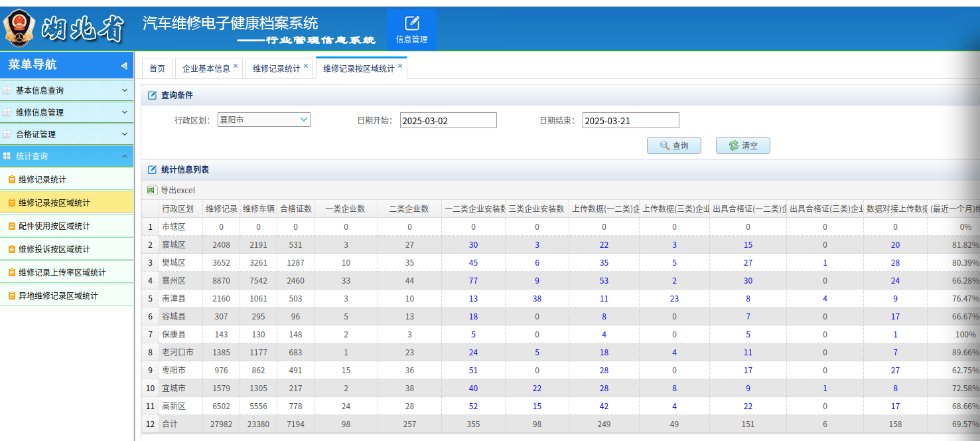The image size is (980, 441).
Task: Click the 查询 search button
Action: click(x=674, y=145)
